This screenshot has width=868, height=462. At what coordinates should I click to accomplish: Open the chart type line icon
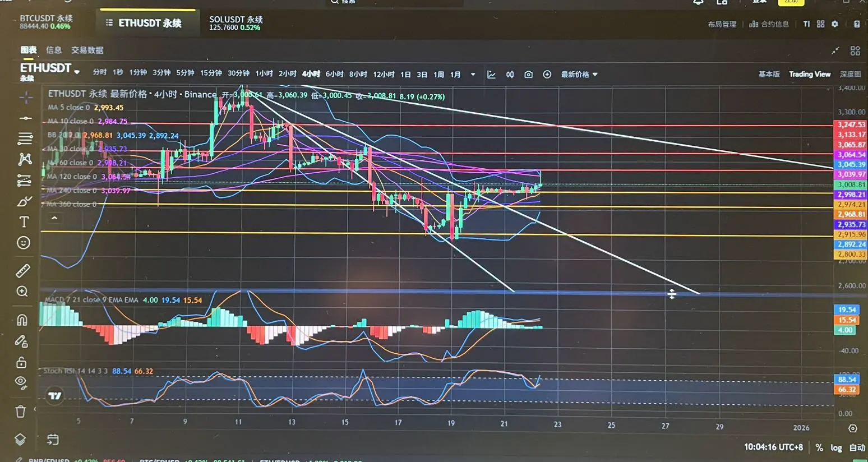491,75
